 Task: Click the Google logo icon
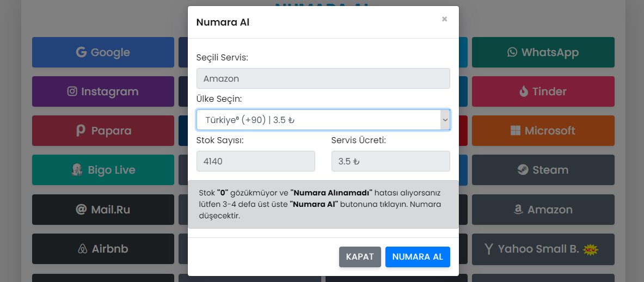(81, 52)
